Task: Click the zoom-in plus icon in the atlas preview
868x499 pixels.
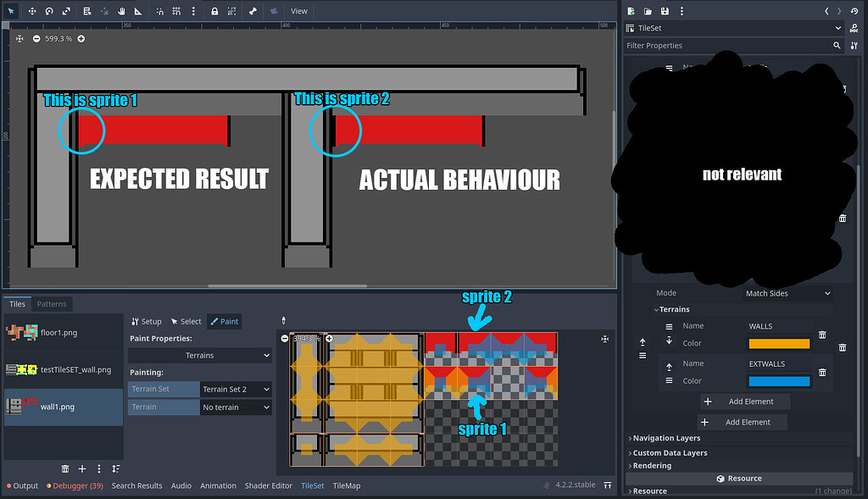Action: [329, 338]
